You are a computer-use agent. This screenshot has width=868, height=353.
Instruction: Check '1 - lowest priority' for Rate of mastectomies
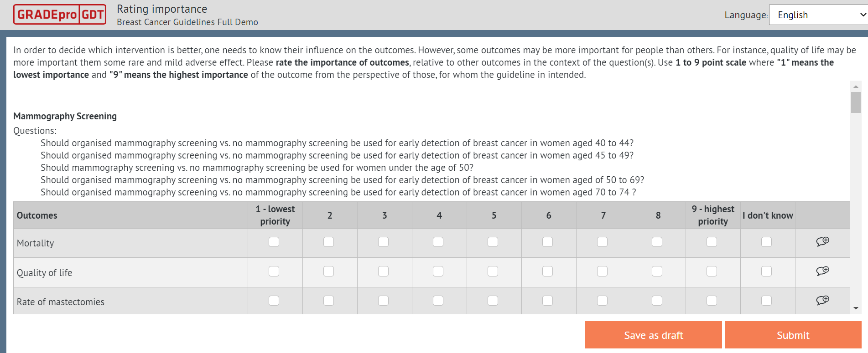coord(274,300)
